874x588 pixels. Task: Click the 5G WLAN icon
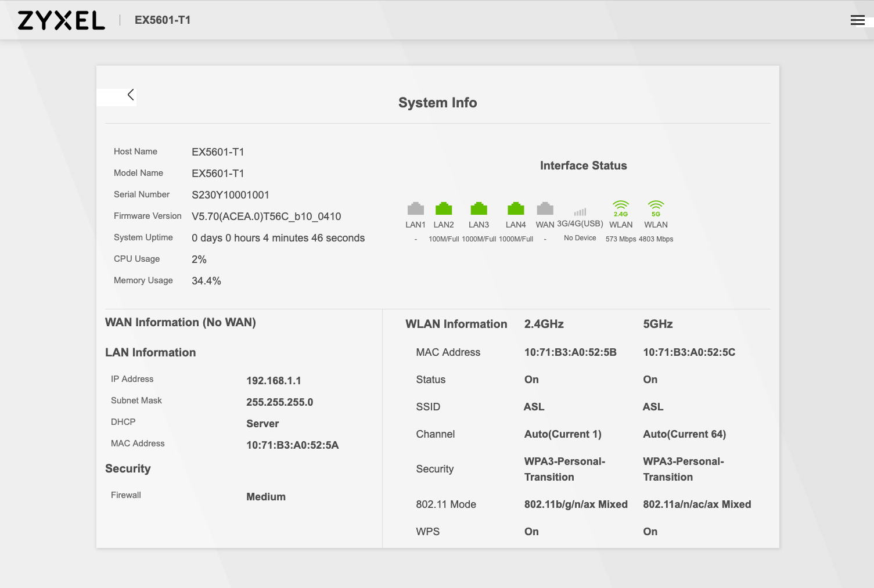[656, 208]
